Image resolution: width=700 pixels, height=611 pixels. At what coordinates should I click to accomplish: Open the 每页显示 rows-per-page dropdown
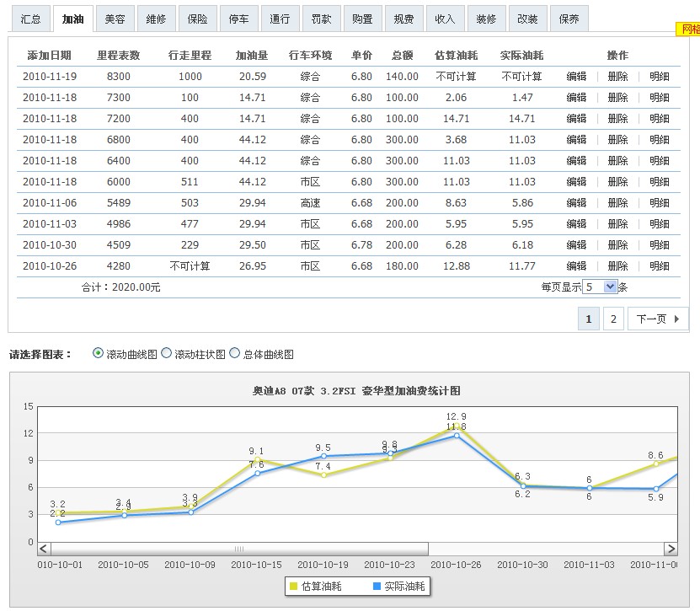601,287
